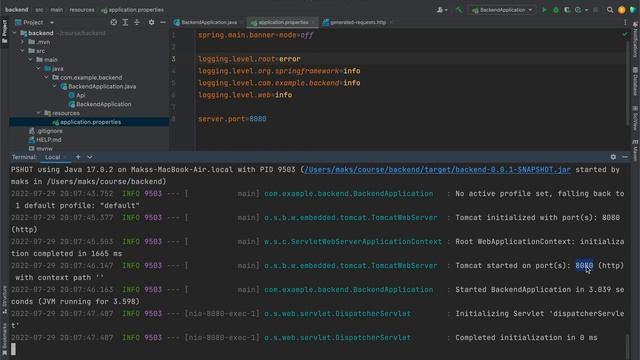Select application.properties in project tree
This screenshot has width=640, height=360.
90,122
